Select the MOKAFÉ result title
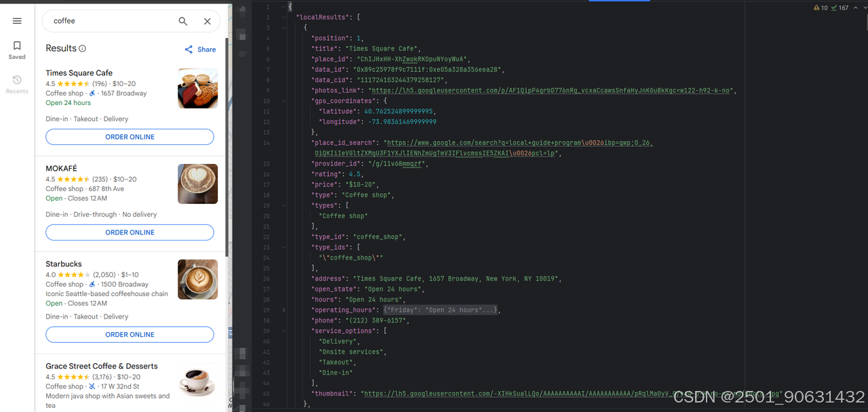 [62, 169]
